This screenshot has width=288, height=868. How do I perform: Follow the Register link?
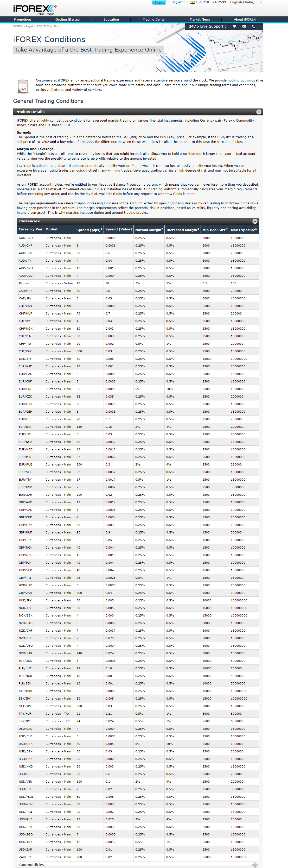[178, 2]
